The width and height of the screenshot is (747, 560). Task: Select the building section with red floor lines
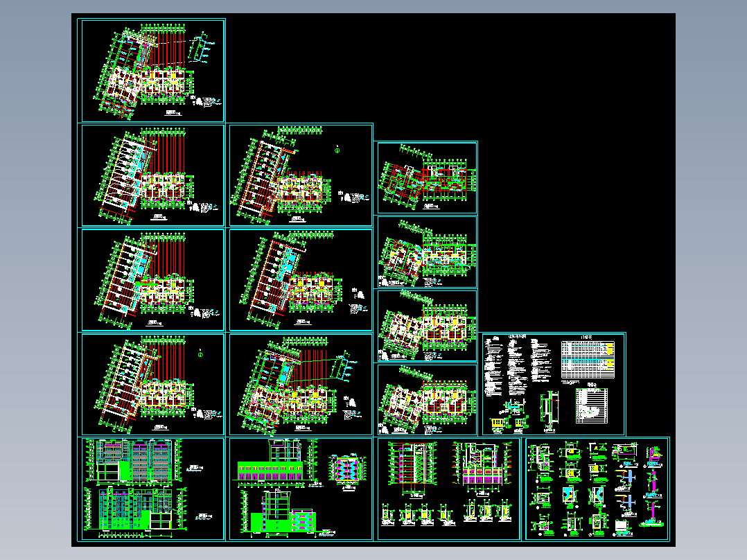click(x=412, y=469)
